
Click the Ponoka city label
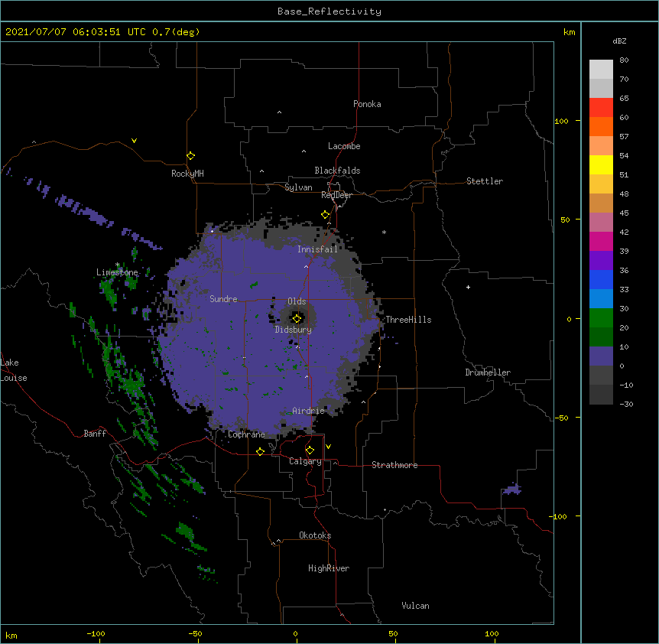pyautogui.click(x=367, y=104)
